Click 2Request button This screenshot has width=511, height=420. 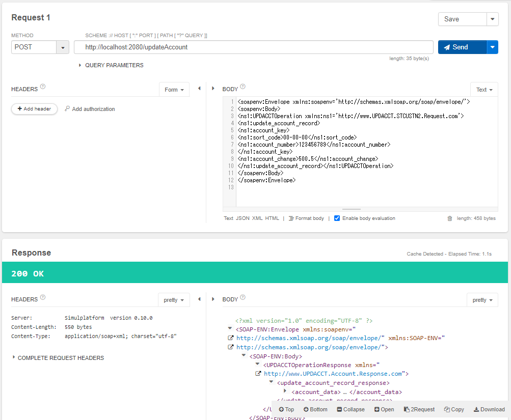(419, 409)
